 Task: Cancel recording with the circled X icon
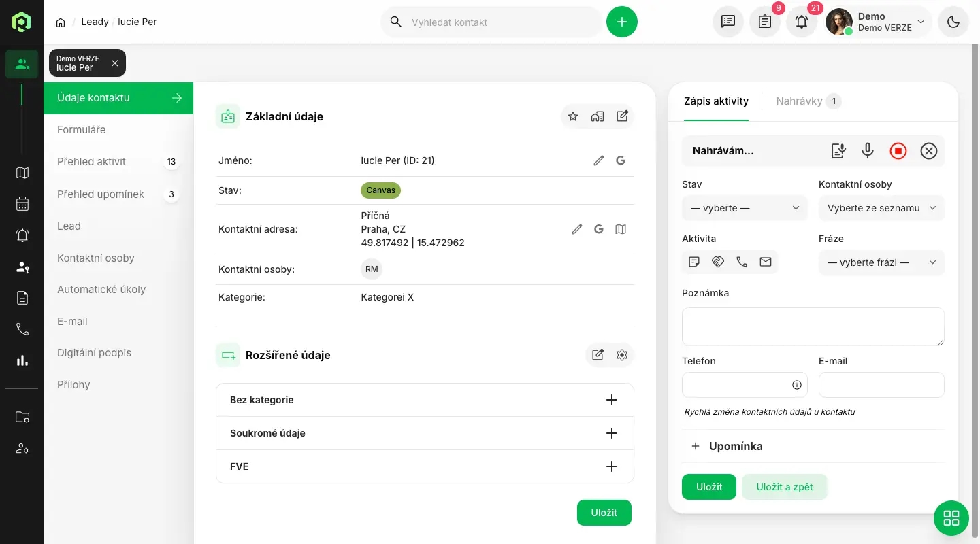click(x=929, y=151)
